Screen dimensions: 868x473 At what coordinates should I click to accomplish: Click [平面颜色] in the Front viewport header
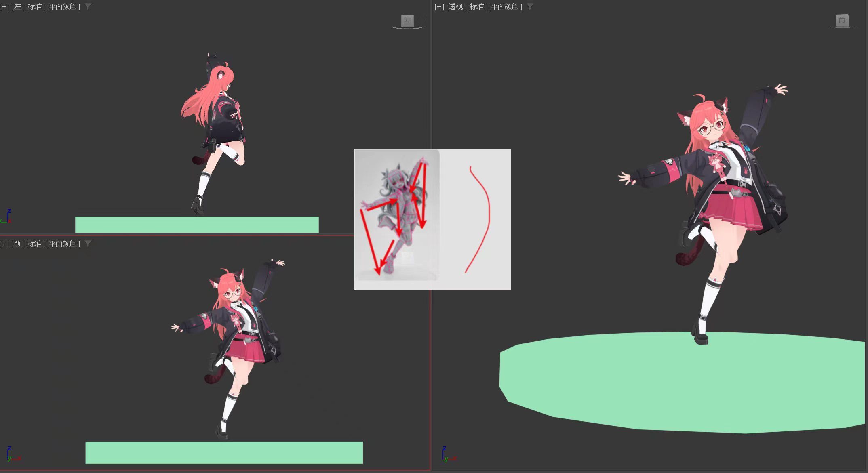tap(63, 244)
